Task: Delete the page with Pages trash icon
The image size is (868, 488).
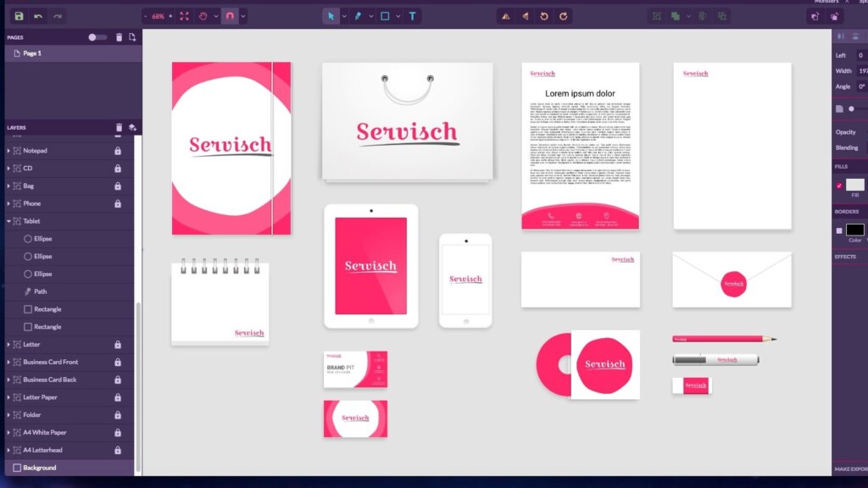Action: 119,37
